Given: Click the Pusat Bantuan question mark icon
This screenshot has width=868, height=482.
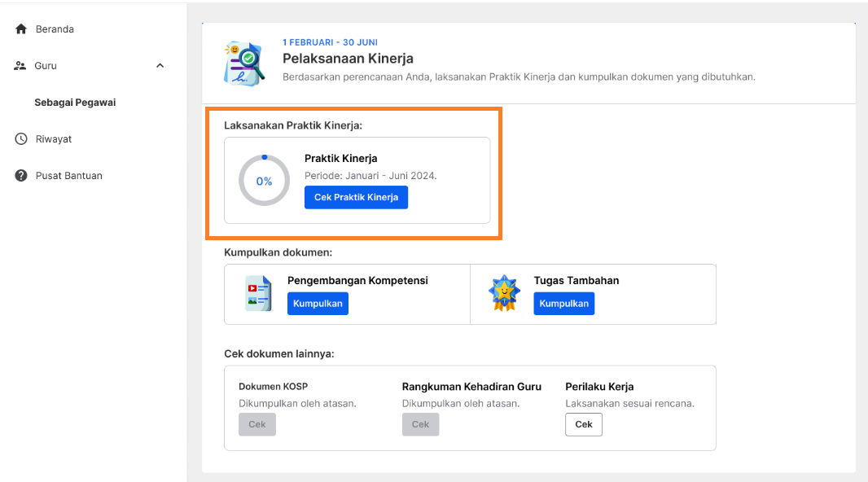Looking at the screenshot, I should [21, 175].
